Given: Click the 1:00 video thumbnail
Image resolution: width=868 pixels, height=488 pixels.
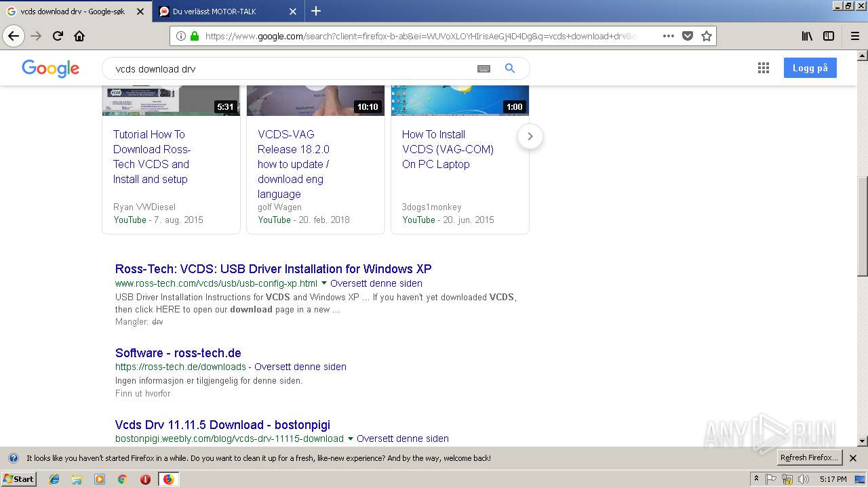Looking at the screenshot, I should [x=460, y=100].
